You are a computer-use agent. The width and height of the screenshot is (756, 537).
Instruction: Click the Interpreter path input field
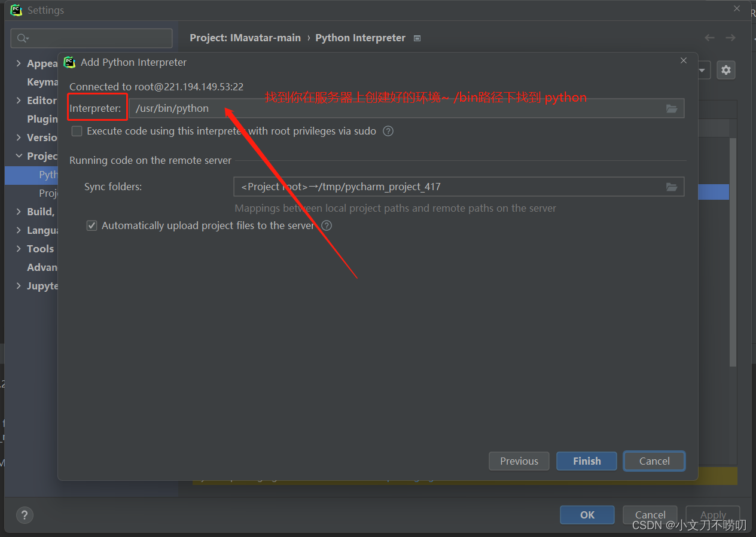[407, 108]
